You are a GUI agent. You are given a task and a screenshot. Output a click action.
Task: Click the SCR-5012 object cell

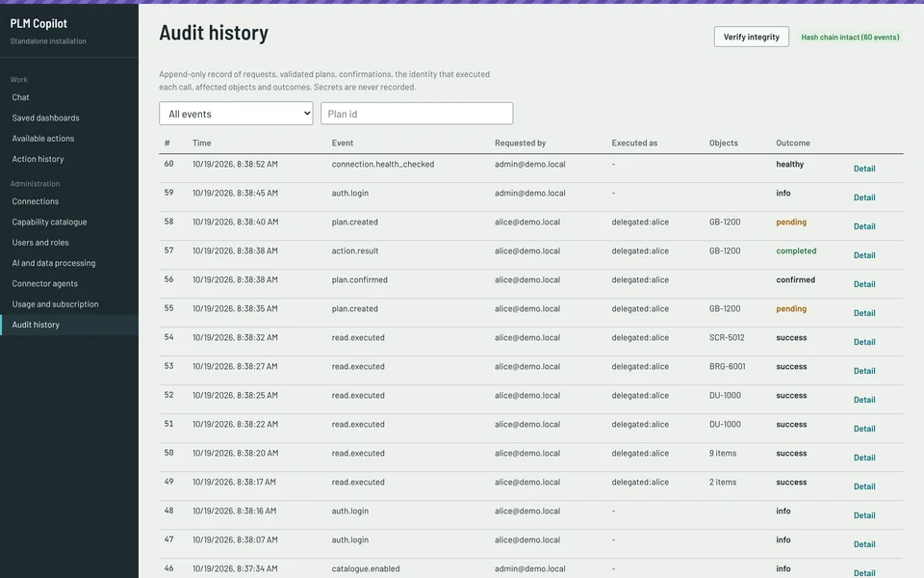click(x=727, y=337)
